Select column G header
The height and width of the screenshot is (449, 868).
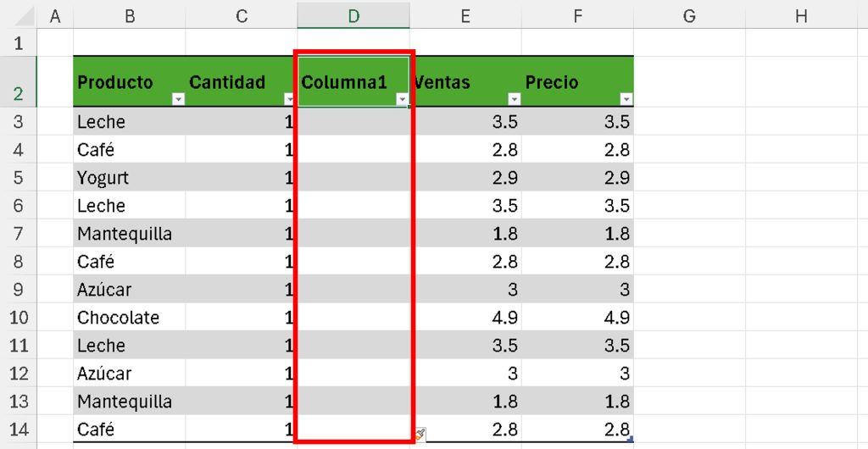click(689, 15)
